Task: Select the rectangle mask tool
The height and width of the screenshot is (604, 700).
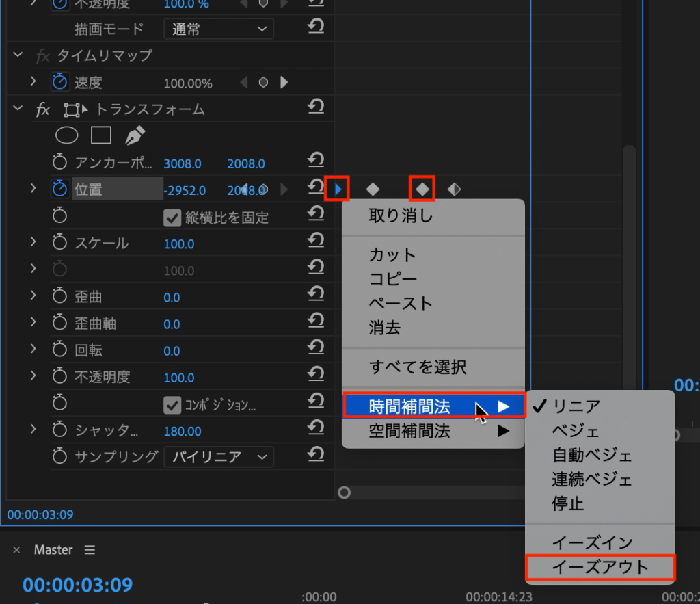Action: pyautogui.click(x=101, y=135)
